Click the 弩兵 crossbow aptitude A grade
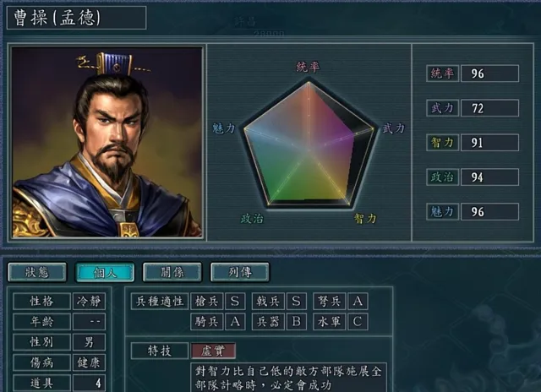Viewport: 541px width, 392px height. [358, 302]
